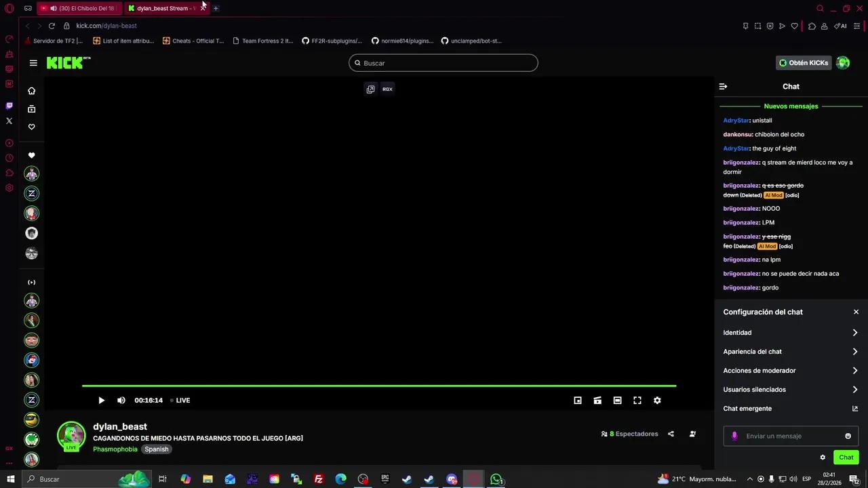
Task: Open the Phasmophobia category link
Action: tap(115, 449)
